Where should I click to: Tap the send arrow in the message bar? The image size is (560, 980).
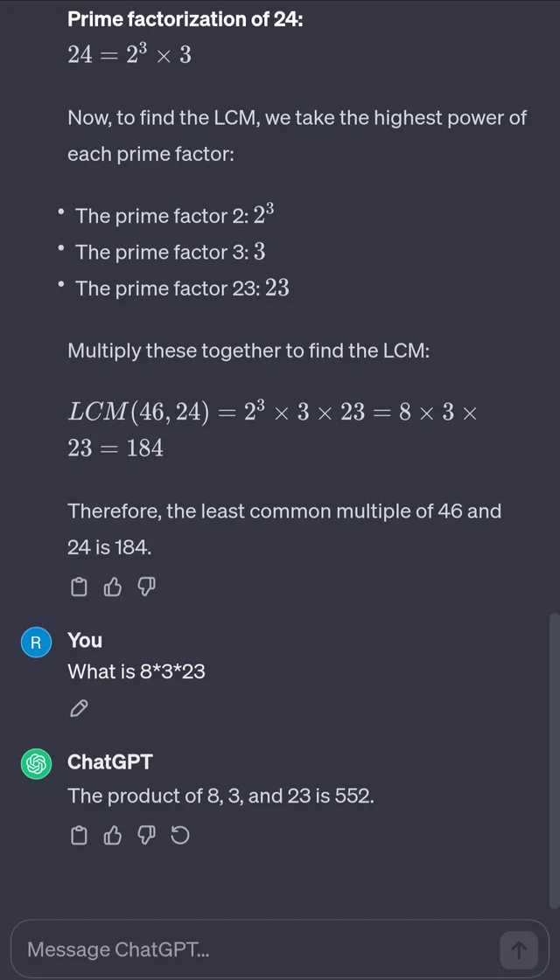click(518, 949)
